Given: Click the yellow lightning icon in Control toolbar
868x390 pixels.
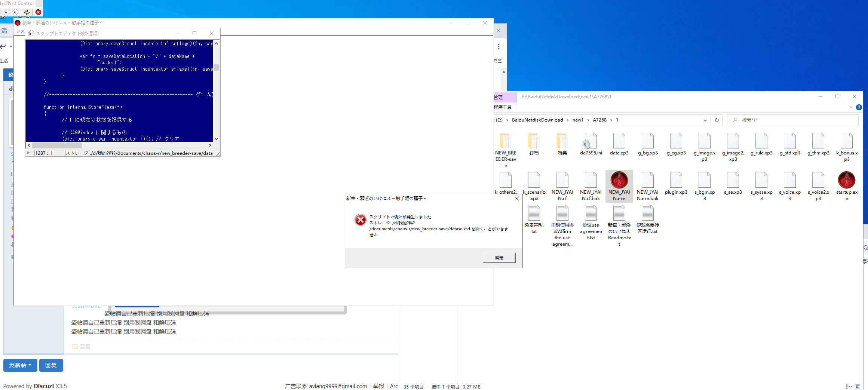Looking at the screenshot, I should click(27, 12).
